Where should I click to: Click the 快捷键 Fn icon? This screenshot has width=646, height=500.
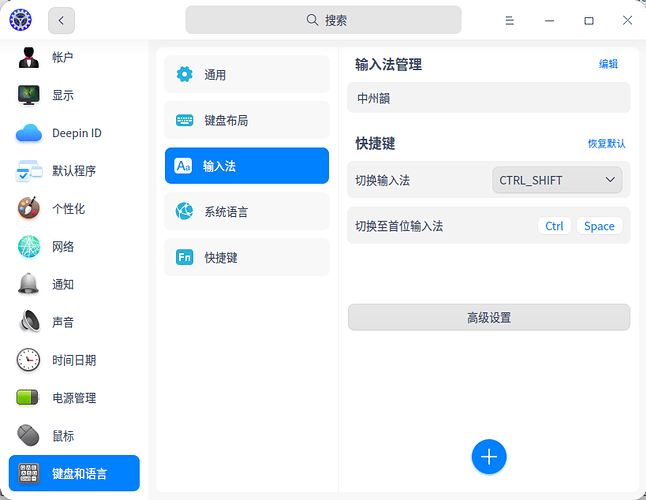184,257
